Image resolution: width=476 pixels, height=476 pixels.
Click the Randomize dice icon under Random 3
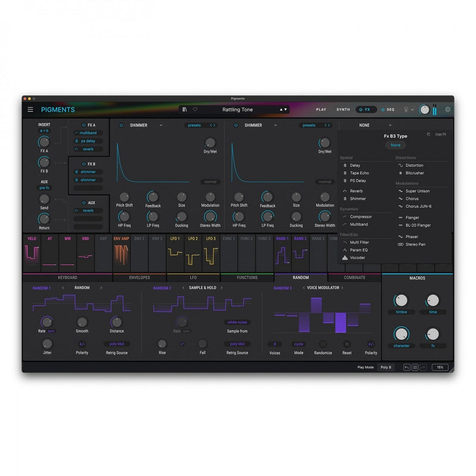[x=324, y=344]
